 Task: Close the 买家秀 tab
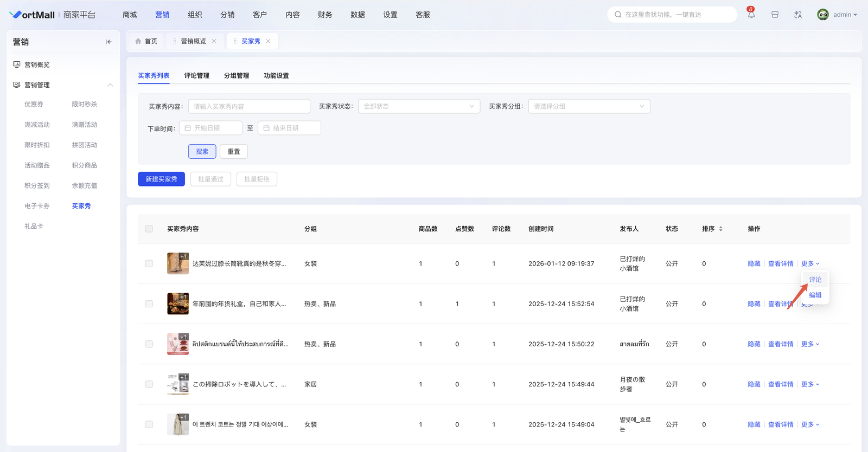click(x=268, y=41)
